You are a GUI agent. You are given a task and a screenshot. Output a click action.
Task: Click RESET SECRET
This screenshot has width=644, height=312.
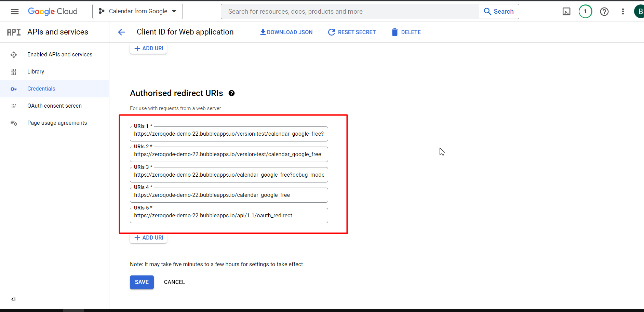point(352,32)
